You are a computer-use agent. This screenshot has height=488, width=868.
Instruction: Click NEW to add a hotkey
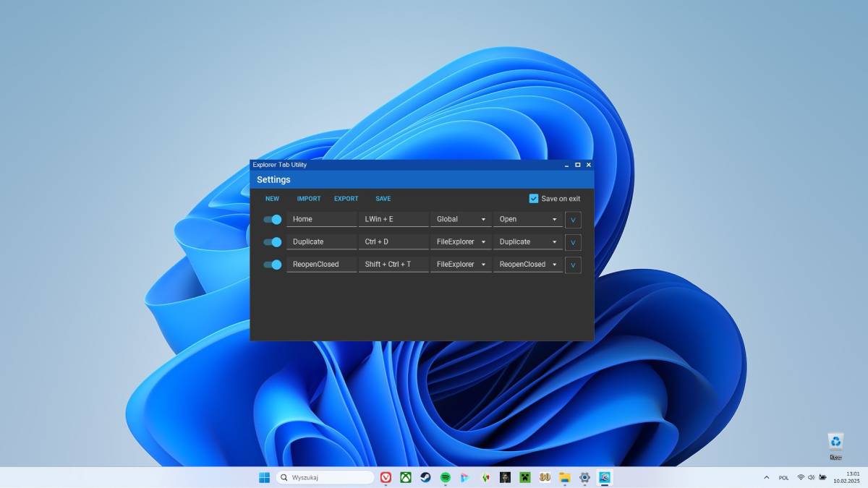pos(272,199)
